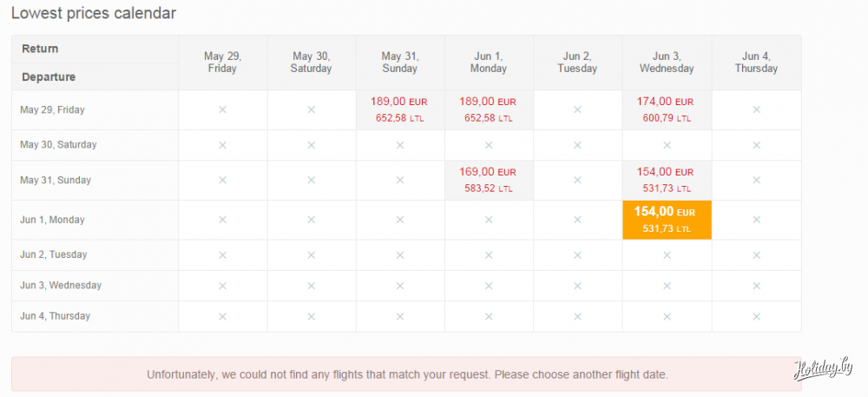Viewport: 868px width, 397px height.
Task: Click unavailable X for Jun 1 departure, May 31 return
Action: point(399,220)
